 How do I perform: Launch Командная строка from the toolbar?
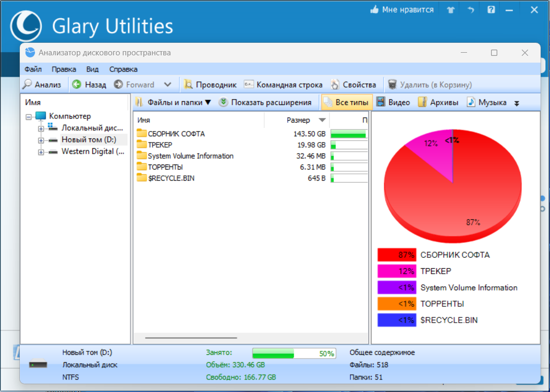(x=283, y=84)
